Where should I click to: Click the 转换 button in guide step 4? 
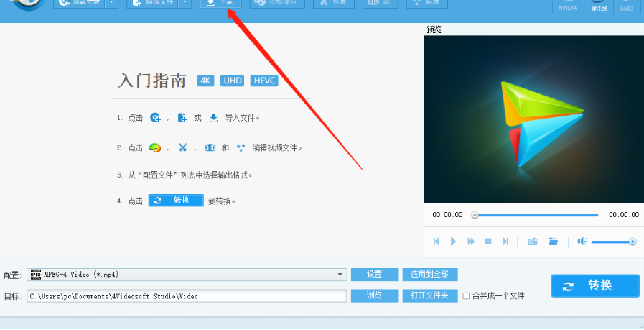(176, 201)
